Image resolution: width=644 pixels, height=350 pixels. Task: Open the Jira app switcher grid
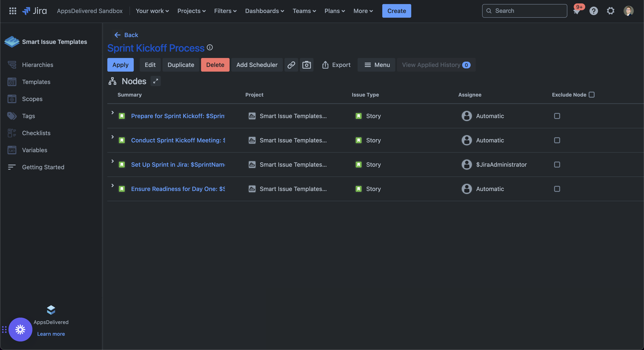(x=13, y=11)
